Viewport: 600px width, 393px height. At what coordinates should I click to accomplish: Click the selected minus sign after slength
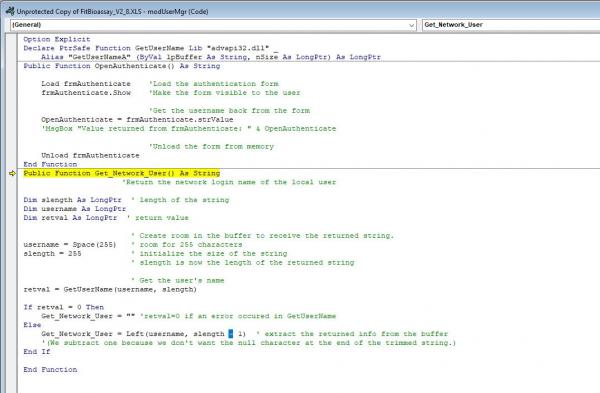point(231,334)
